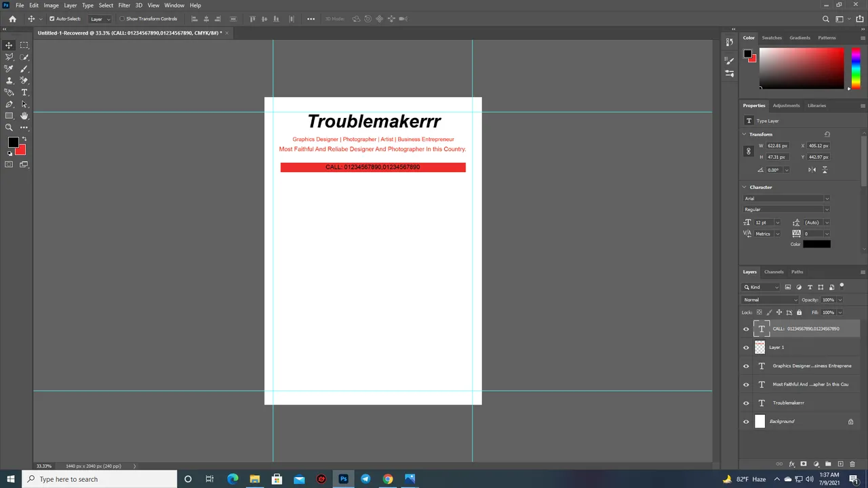Image resolution: width=868 pixels, height=488 pixels.
Task: Add a layer style with fx icon
Action: [x=791, y=464]
